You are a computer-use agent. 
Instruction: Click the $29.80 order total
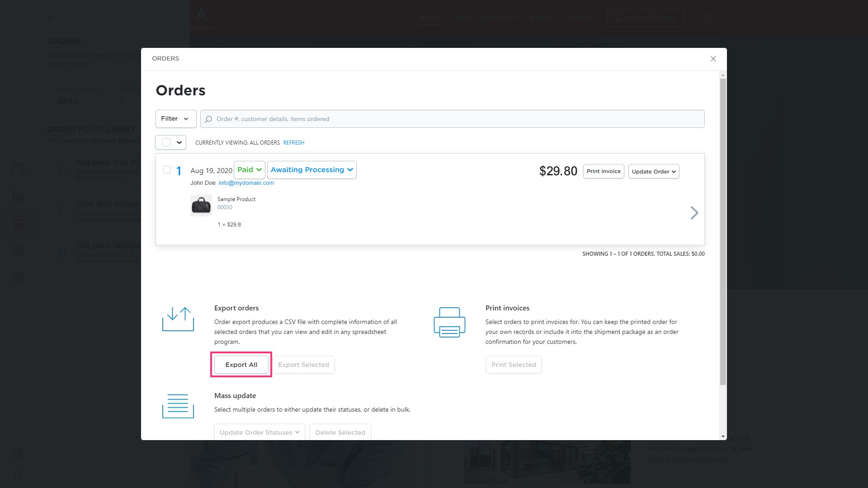tap(558, 171)
